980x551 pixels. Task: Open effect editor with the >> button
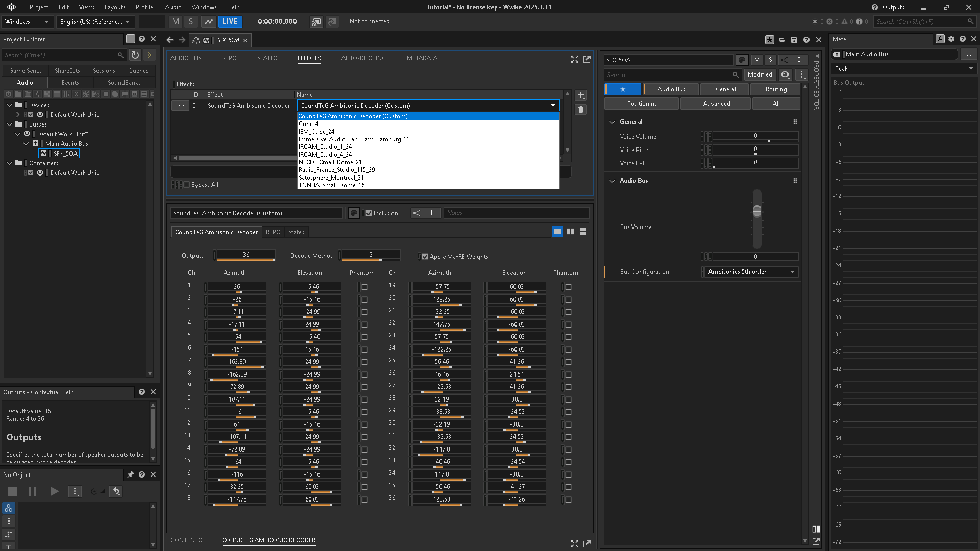point(180,106)
